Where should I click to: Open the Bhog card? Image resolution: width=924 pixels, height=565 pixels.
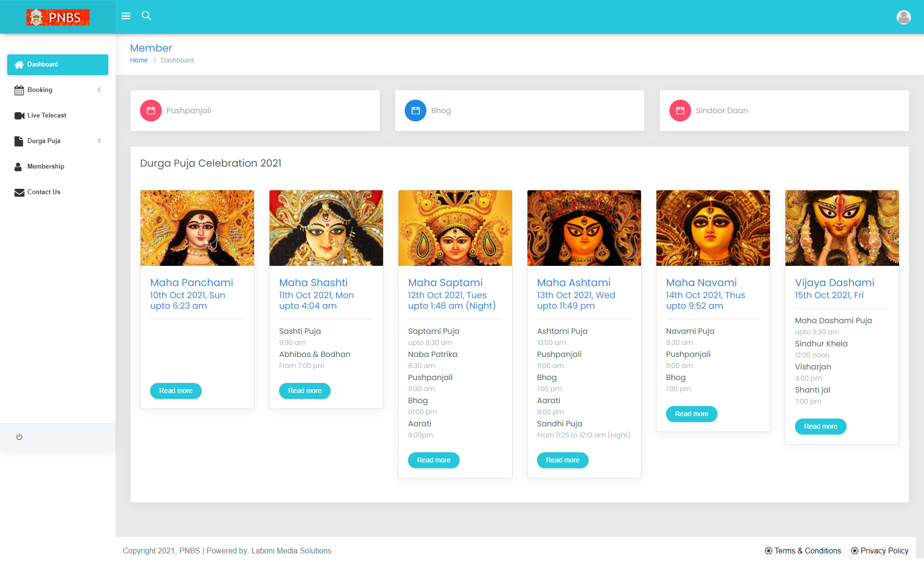[520, 111]
